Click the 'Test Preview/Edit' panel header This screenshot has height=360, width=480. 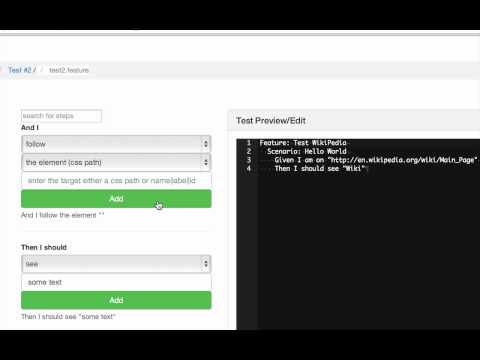(x=354, y=121)
